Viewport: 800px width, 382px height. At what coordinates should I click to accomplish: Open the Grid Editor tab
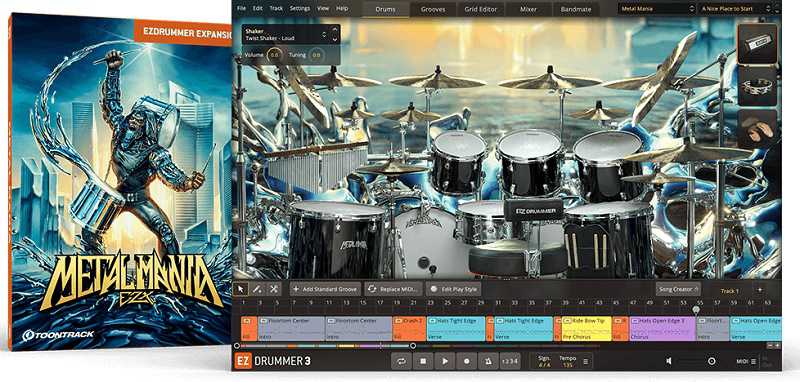click(x=480, y=9)
